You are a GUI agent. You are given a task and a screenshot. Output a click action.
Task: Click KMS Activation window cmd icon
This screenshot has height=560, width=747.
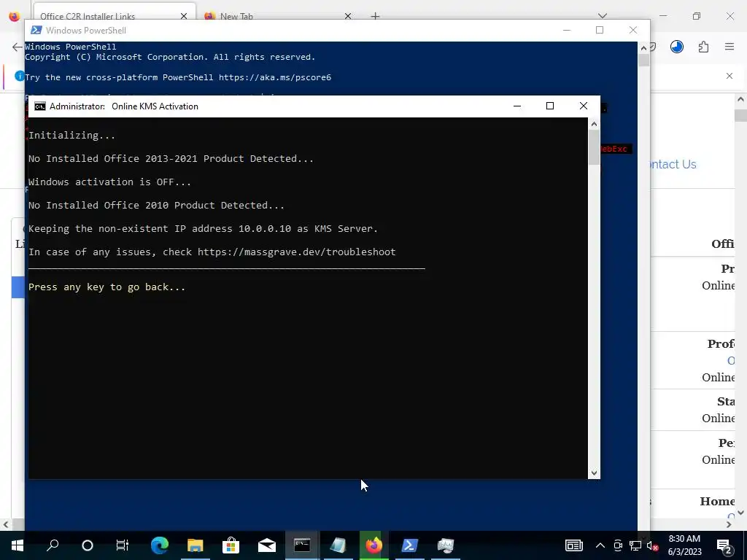40,106
